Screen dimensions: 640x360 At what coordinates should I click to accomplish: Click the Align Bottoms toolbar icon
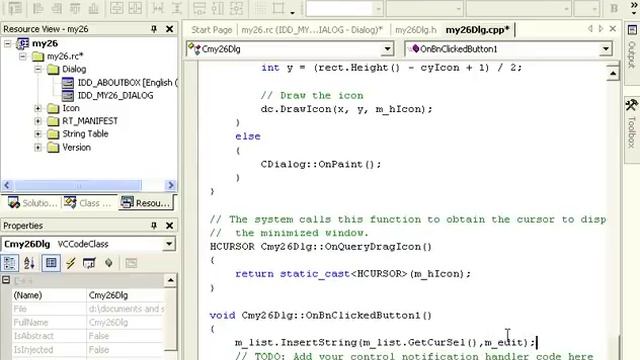[93, 8]
